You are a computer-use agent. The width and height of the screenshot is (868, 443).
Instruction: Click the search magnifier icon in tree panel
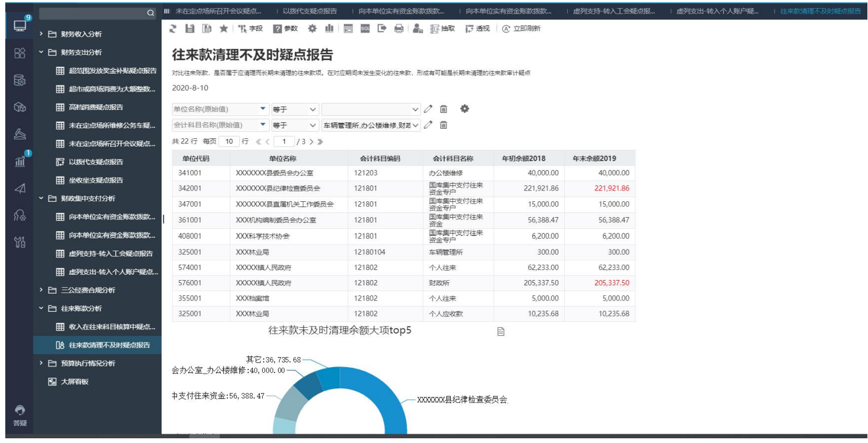click(150, 12)
